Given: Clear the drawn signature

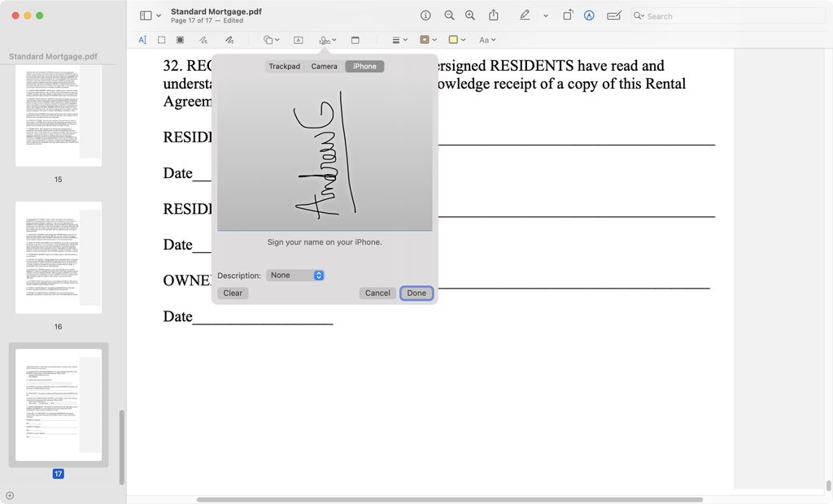Looking at the screenshot, I should click(233, 293).
